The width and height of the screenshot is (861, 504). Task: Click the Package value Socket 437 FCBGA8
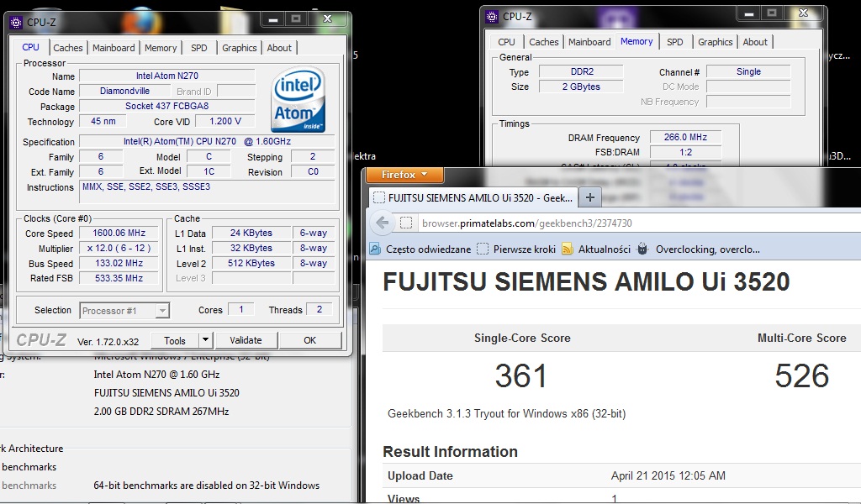click(x=167, y=106)
